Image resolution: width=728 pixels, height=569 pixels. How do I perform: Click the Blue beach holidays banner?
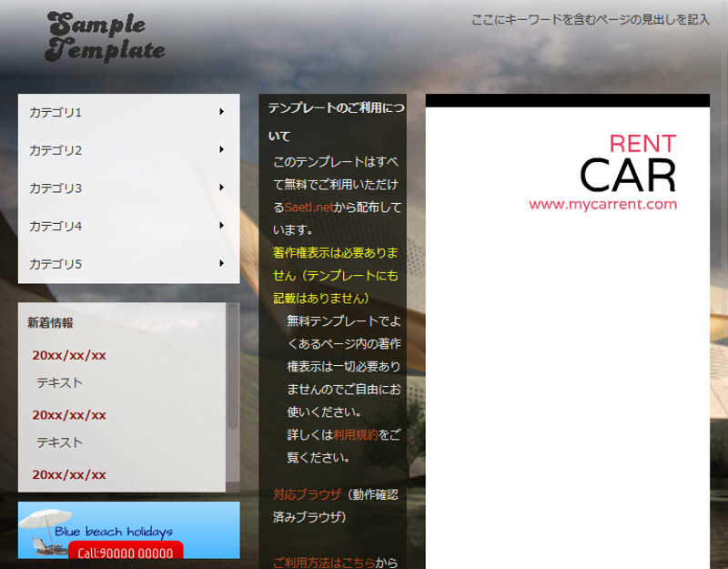[x=128, y=530]
